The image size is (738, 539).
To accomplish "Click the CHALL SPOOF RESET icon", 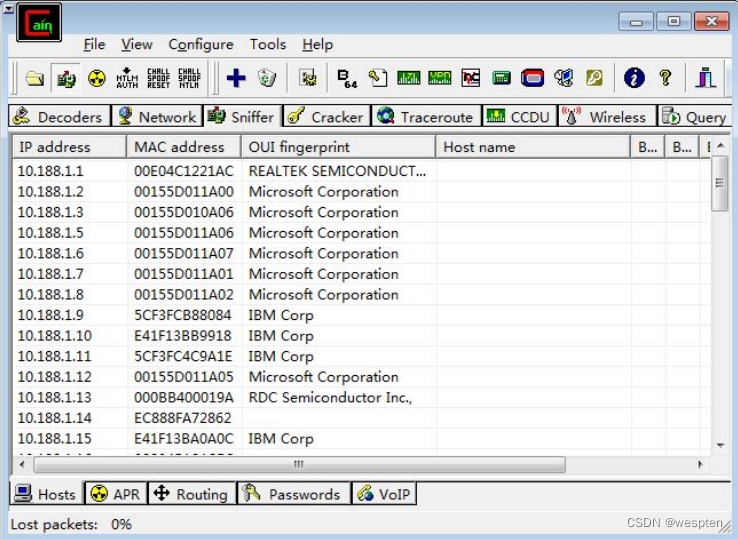I will click(x=159, y=78).
